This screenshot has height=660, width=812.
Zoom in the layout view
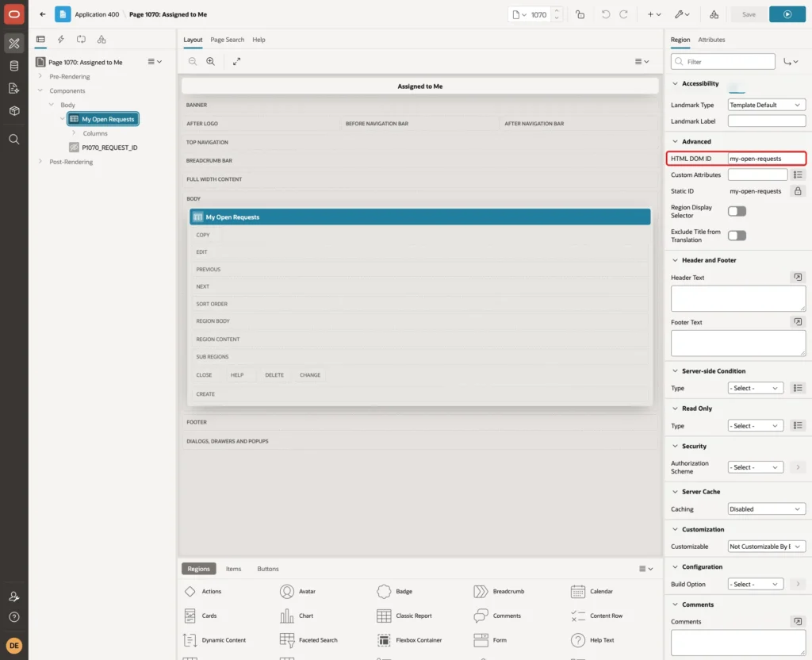pos(211,61)
